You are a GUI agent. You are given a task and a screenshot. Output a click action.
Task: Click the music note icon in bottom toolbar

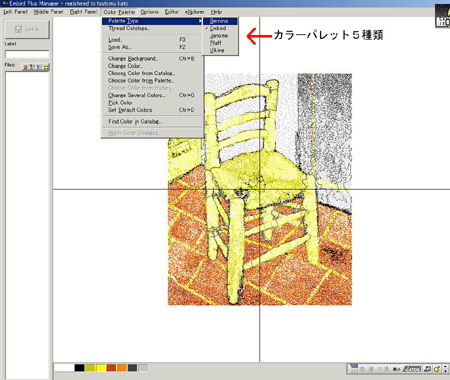tap(428, 369)
